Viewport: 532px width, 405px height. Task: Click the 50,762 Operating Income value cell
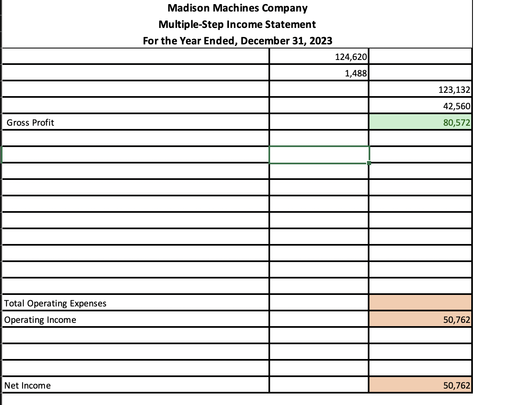420,320
